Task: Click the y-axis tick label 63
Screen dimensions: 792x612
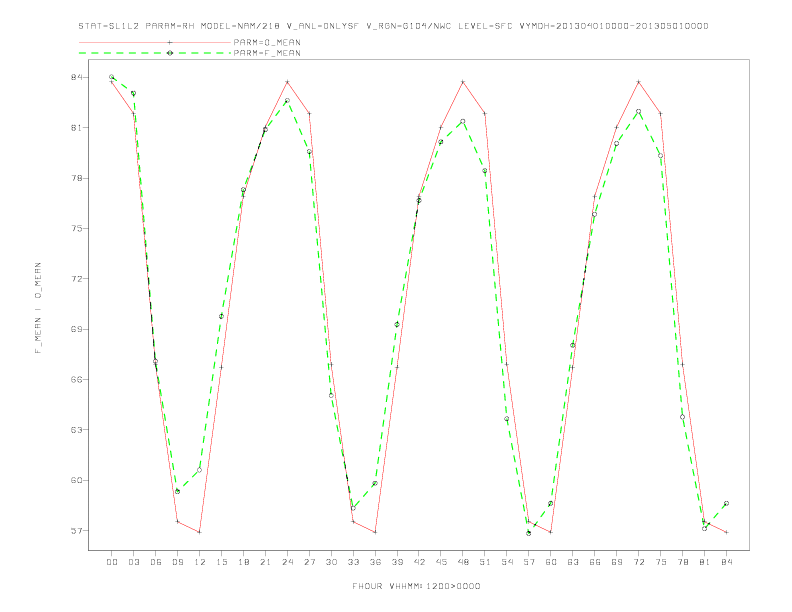Action: (77, 430)
